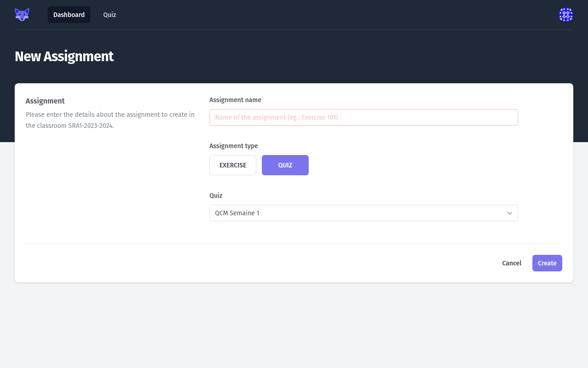Focus the Assignment name input field
This screenshot has width=588, height=368.
click(x=364, y=117)
